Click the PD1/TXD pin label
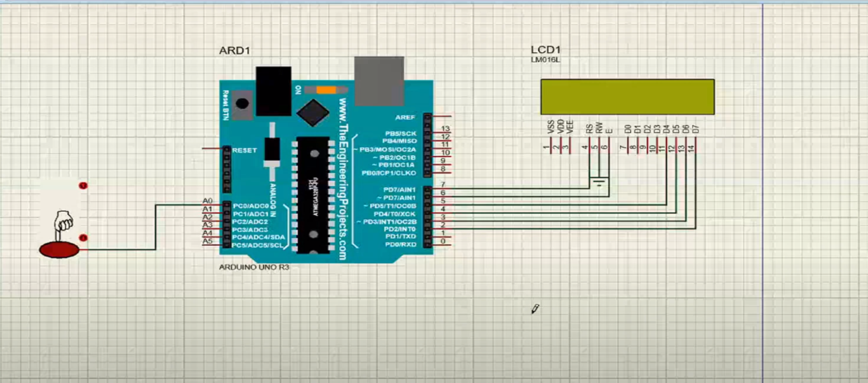 [x=401, y=237]
